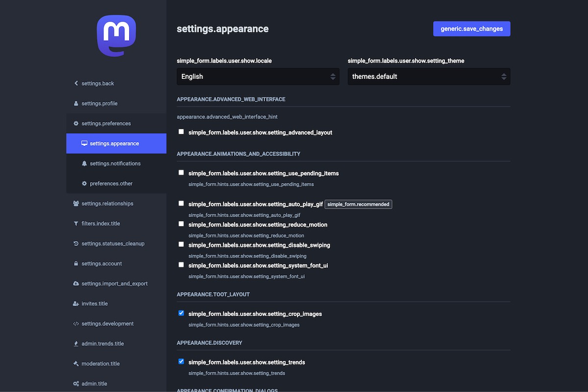
Task: Click the code icon beside settings.development
Action: click(76, 324)
